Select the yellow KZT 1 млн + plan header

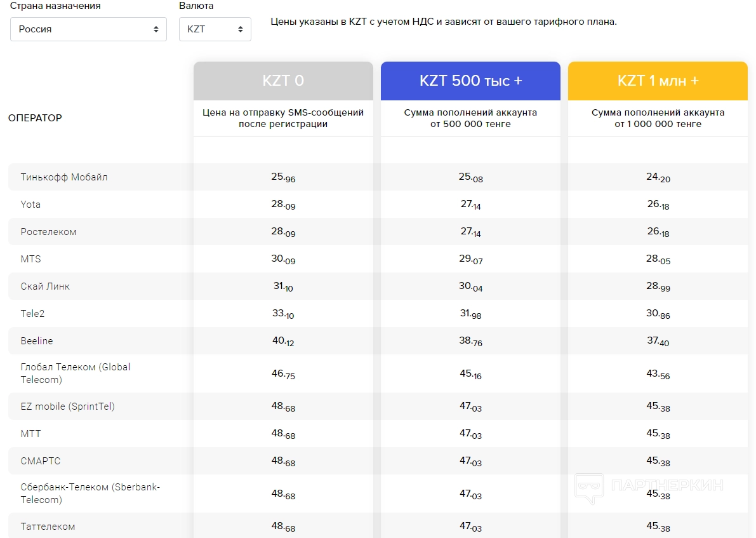[658, 81]
